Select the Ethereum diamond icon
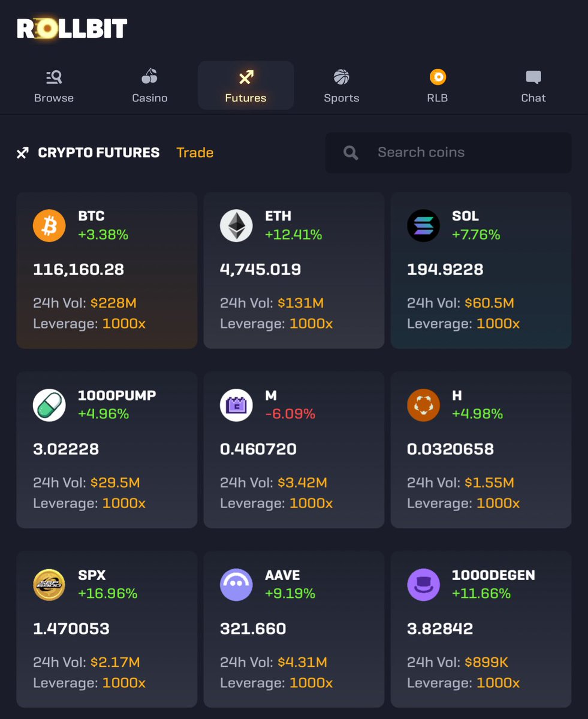The height and width of the screenshot is (719, 588). click(236, 225)
